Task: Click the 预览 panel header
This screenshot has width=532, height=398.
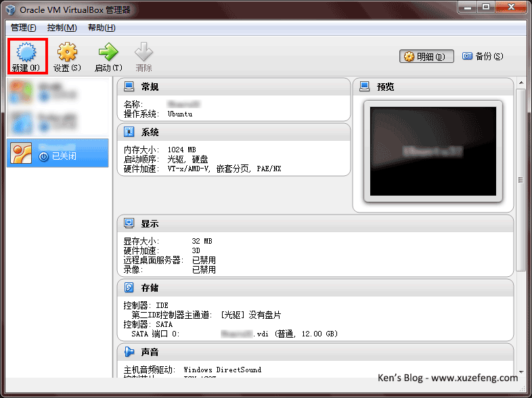Action: (433, 87)
